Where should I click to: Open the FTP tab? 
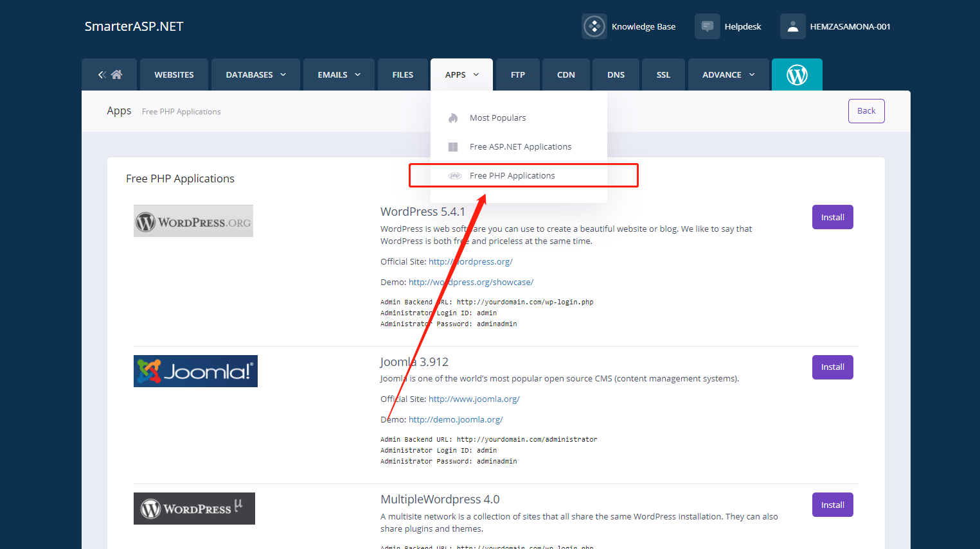point(517,74)
